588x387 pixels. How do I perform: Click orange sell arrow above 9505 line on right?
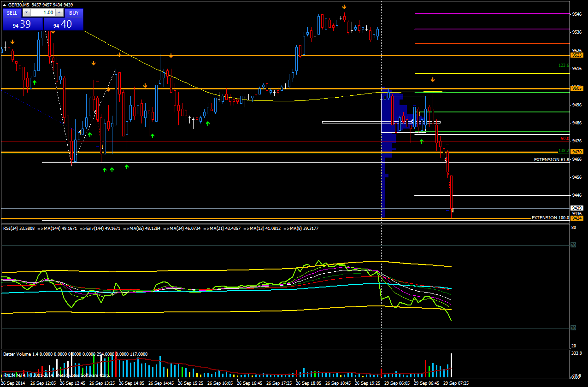coord(433,80)
